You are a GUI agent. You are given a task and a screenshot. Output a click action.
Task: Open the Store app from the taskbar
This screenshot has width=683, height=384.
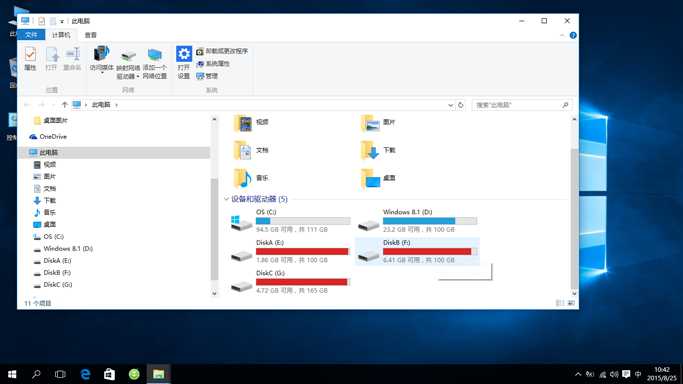[x=109, y=374]
